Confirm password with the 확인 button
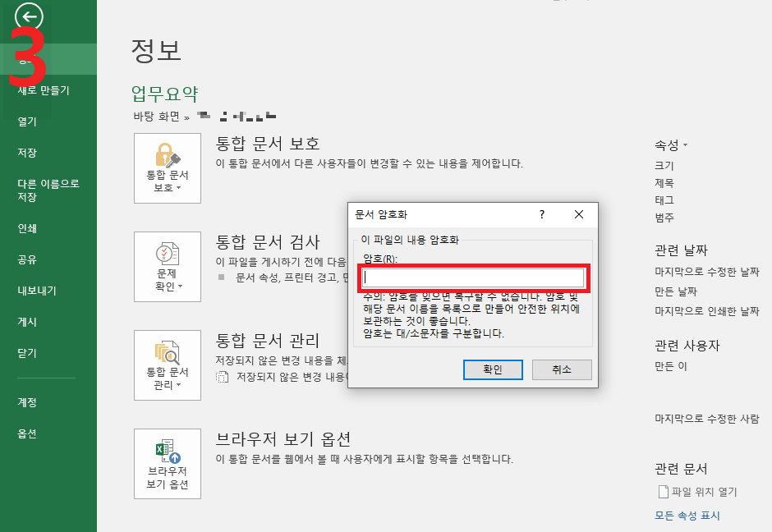The height and width of the screenshot is (532, 772). tap(493, 369)
